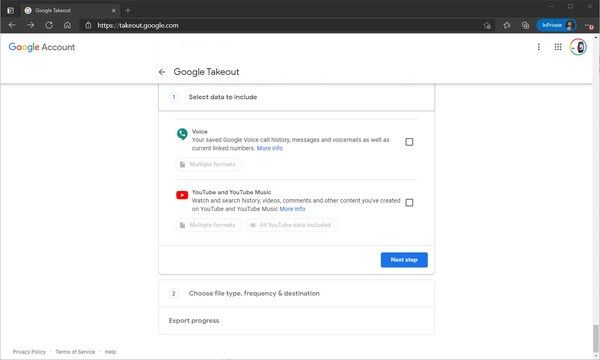This screenshot has width=600, height=360.
Task: Select the Google Takeout browser tab
Action: tap(70, 10)
